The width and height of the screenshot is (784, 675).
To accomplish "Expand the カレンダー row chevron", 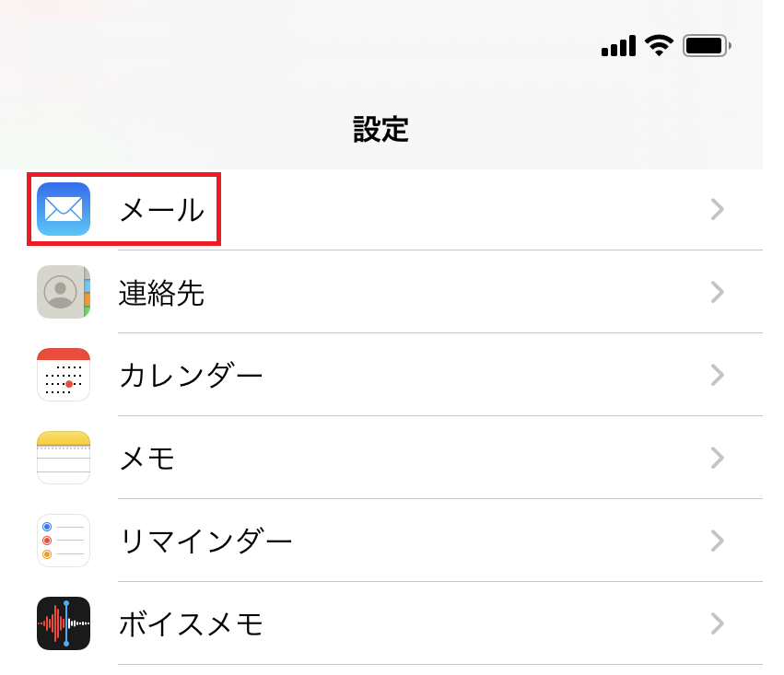I will point(718,375).
